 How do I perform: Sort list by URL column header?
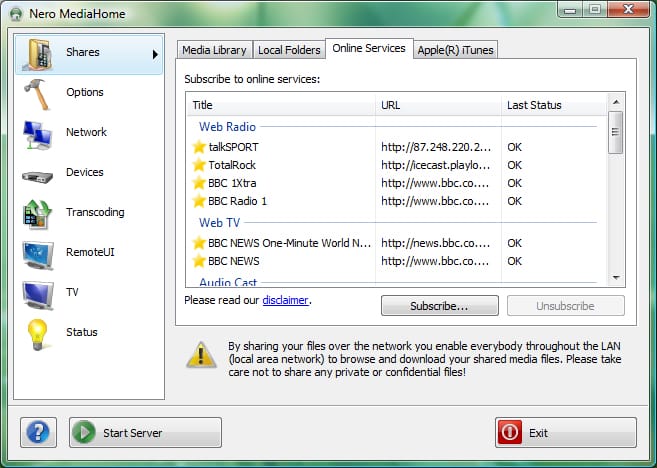click(438, 105)
